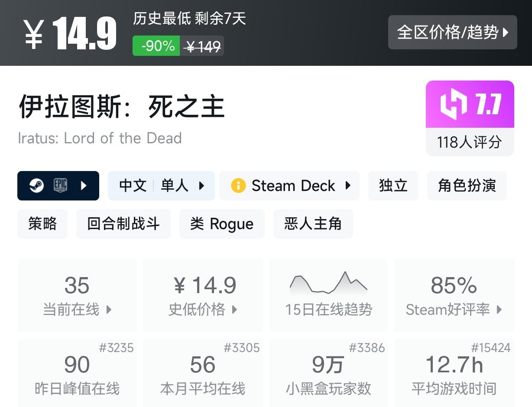Open the 118人评分 rating section

470,142
